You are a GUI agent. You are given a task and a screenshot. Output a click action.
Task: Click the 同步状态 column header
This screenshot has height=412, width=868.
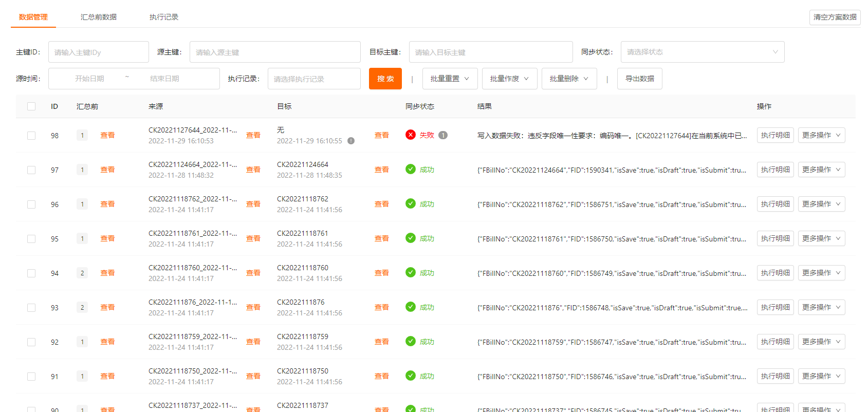(420, 106)
